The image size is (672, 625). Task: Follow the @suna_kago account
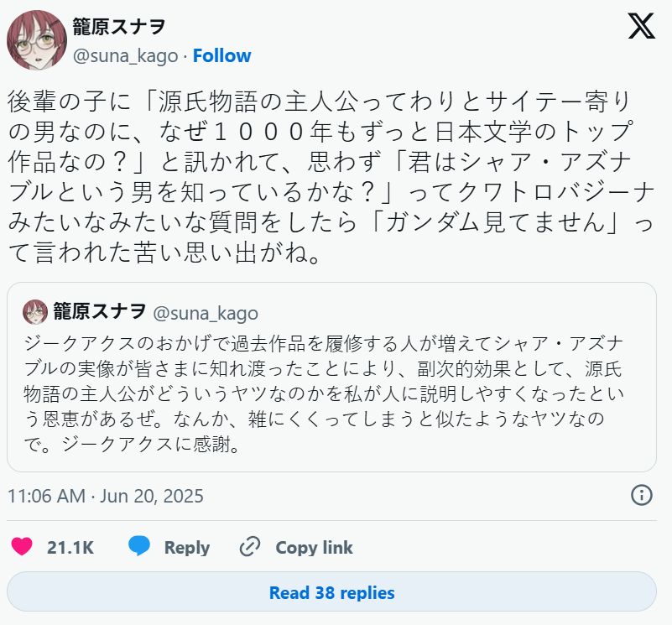tap(221, 55)
